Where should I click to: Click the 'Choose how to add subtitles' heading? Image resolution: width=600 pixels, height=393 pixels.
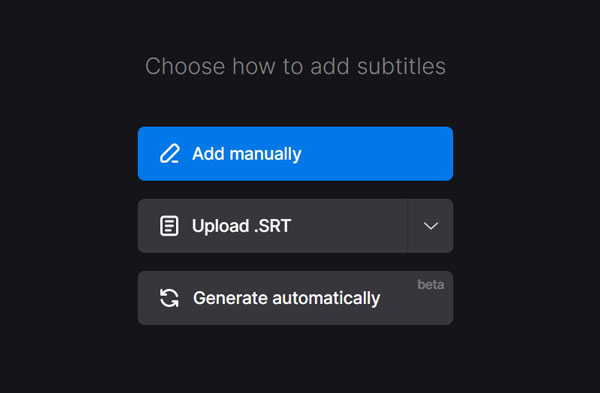point(295,67)
